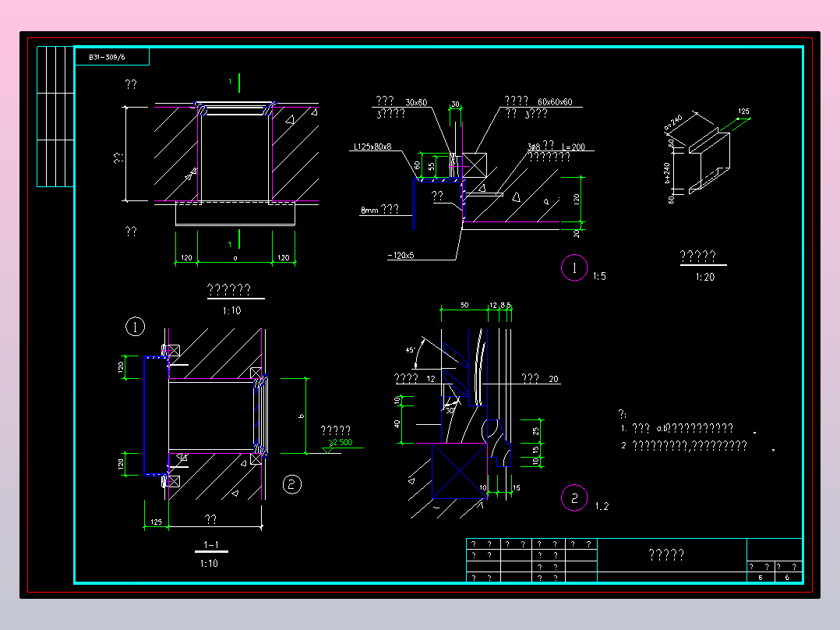This screenshot has height=630, width=840.
Task: Select the 45° angle dimension
Action: point(411,350)
